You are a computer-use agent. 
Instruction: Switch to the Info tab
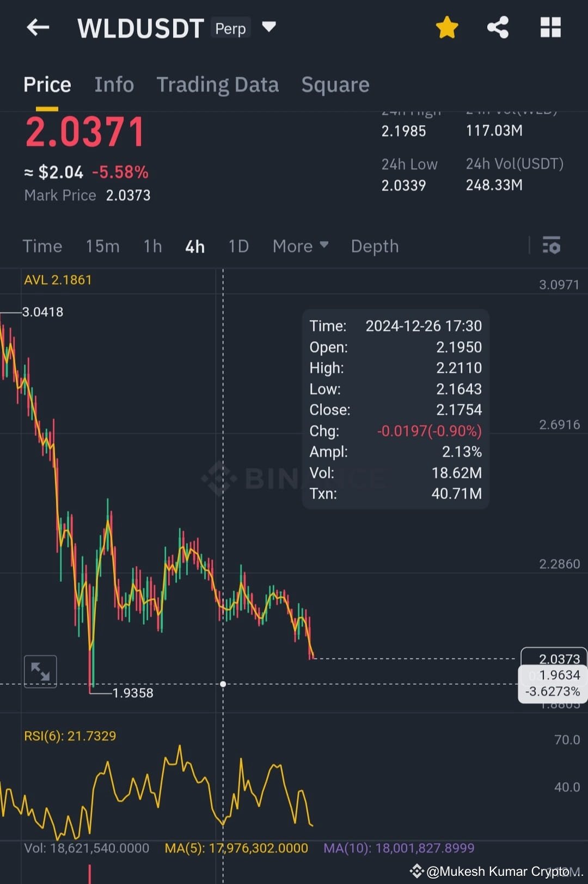click(114, 85)
